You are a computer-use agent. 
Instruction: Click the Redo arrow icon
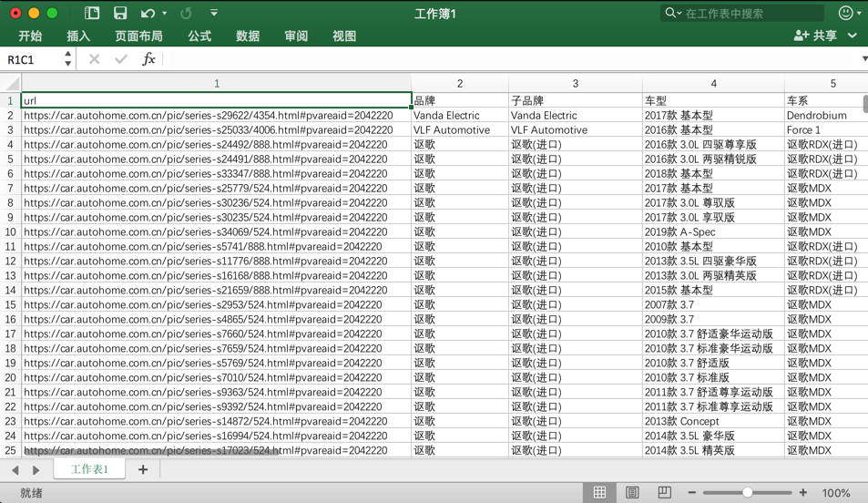pyautogui.click(x=186, y=14)
